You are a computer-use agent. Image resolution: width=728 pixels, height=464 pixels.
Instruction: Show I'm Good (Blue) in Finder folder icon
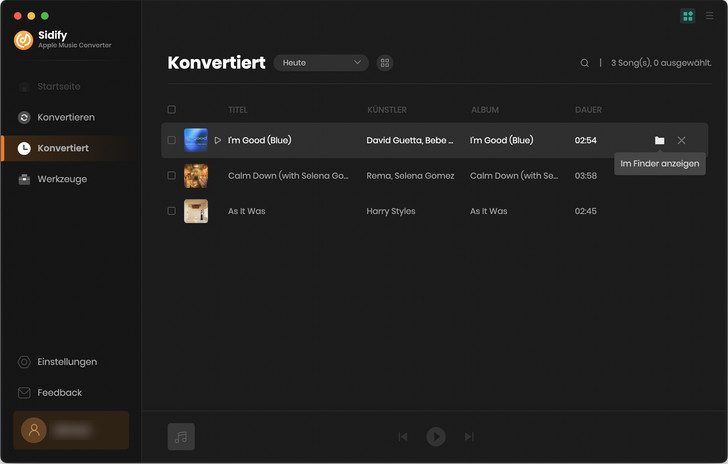[x=659, y=140]
